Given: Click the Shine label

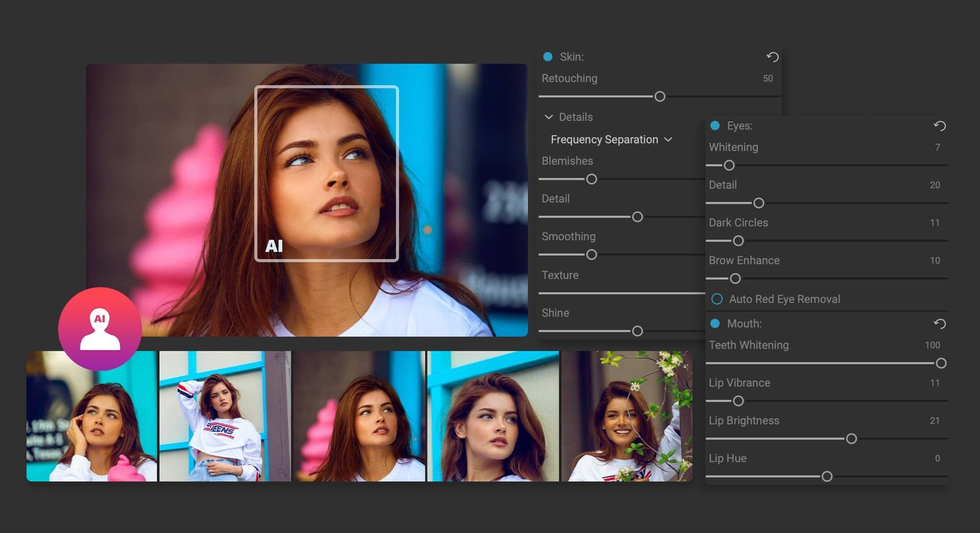Looking at the screenshot, I should 555,313.
